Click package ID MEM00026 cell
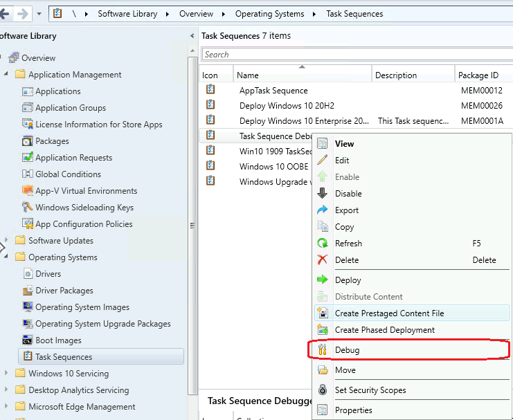 point(482,106)
